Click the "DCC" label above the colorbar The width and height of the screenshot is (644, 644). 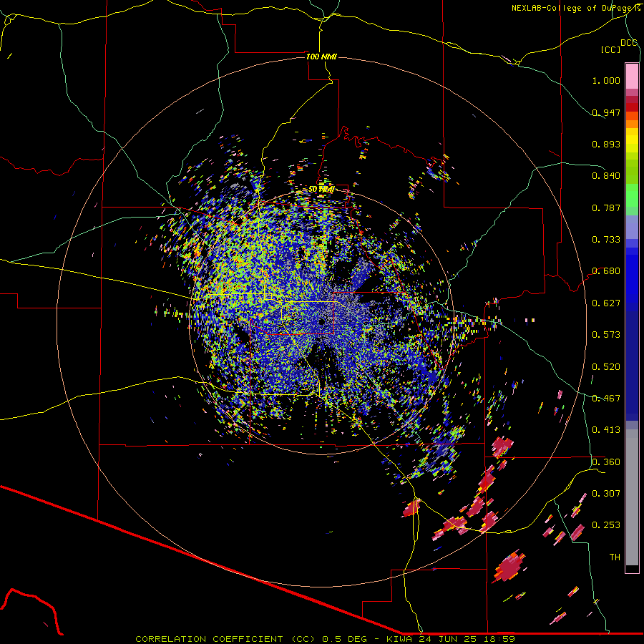point(628,43)
